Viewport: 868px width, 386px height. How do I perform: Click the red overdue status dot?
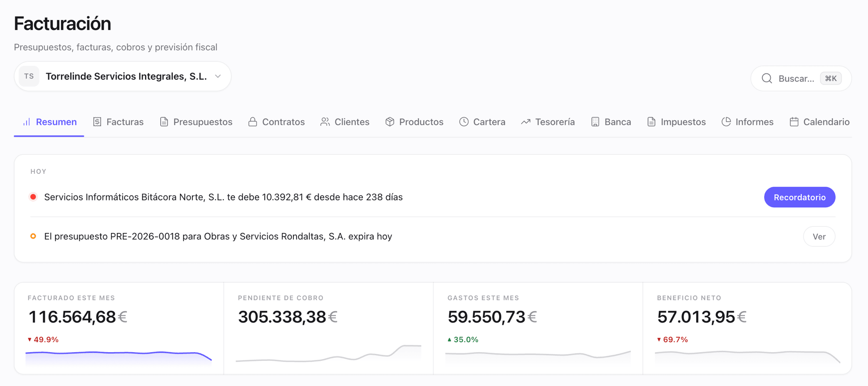click(33, 197)
